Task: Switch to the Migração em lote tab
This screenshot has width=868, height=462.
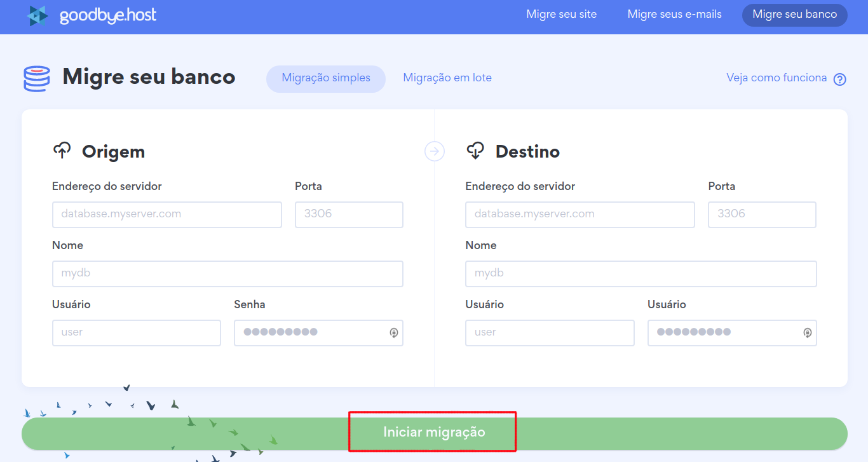Action: click(447, 78)
